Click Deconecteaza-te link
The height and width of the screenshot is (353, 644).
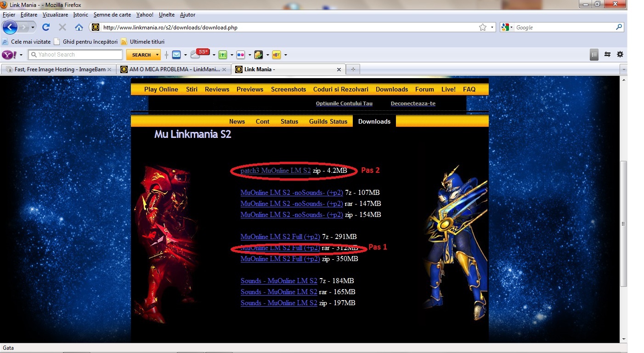click(x=413, y=103)
